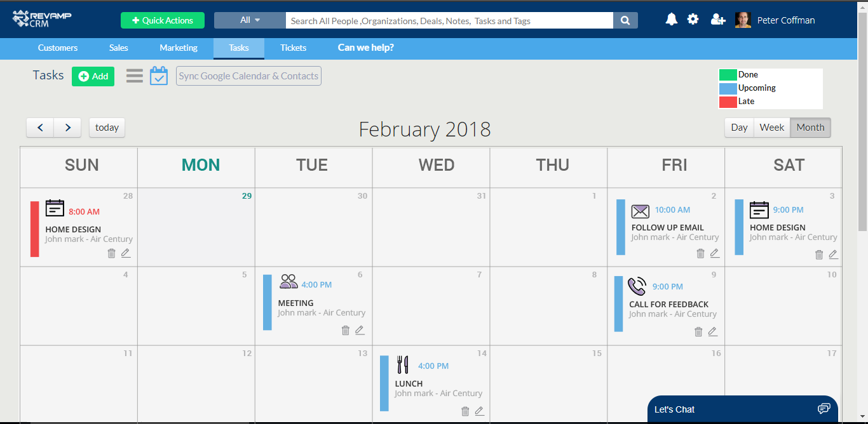Delete the Meeting task
Screen dimensions: 868x424
[x=346, y=330]
